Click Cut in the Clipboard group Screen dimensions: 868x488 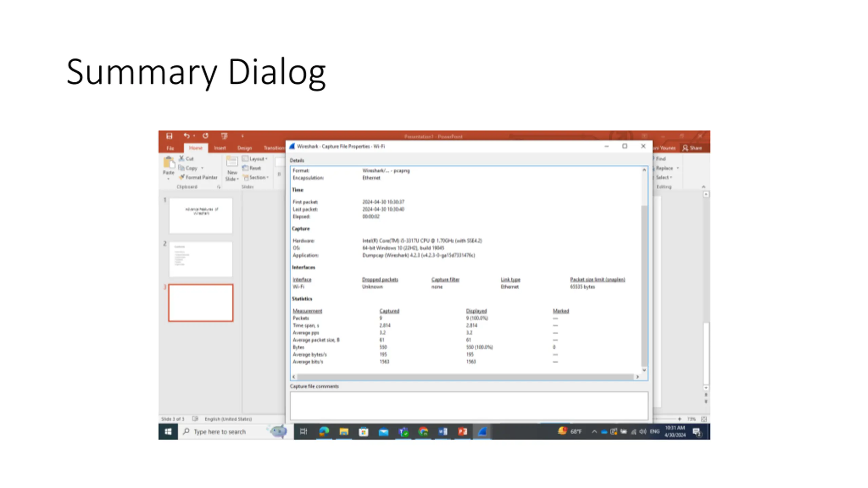186,159
